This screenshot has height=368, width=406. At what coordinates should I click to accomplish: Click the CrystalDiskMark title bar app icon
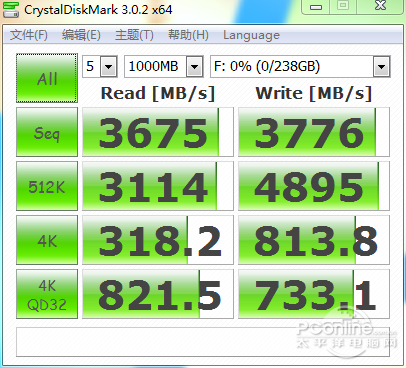coord(11,9)
